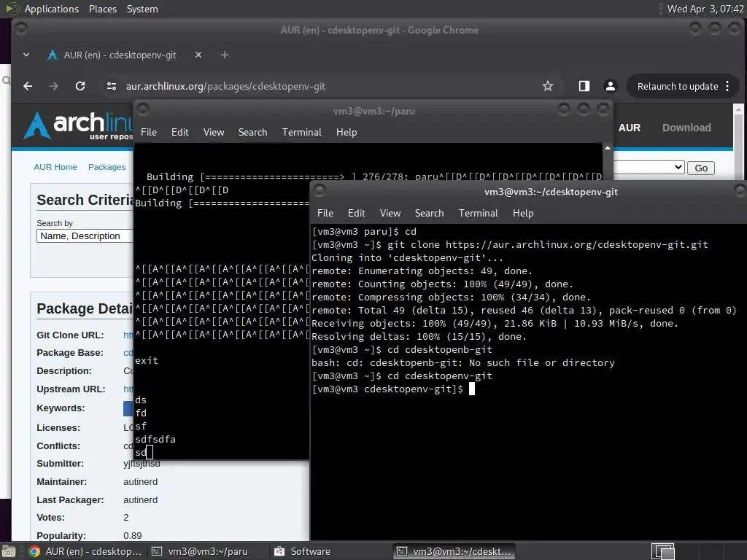
Task: Open Search menu in cdesktopenv-git terminal
Action: point(429,214)
